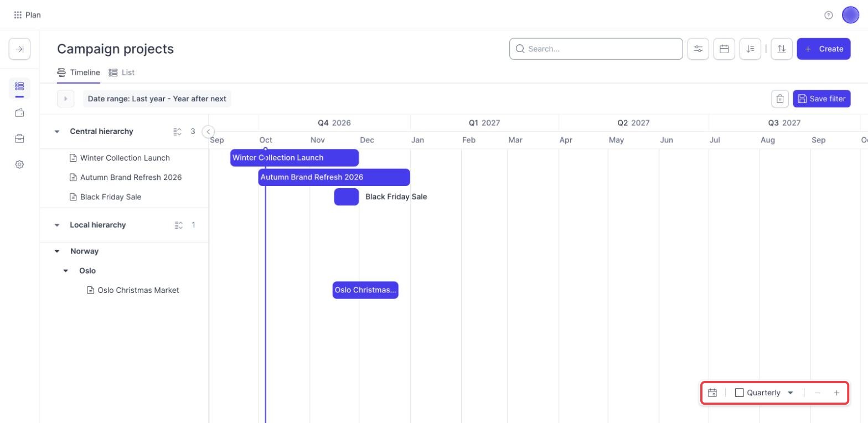Open the calendar icon beside the filter button
Image resolution: width=868 pixels, height=423 pixels.
pyautogui.click(x=724, y=49)
